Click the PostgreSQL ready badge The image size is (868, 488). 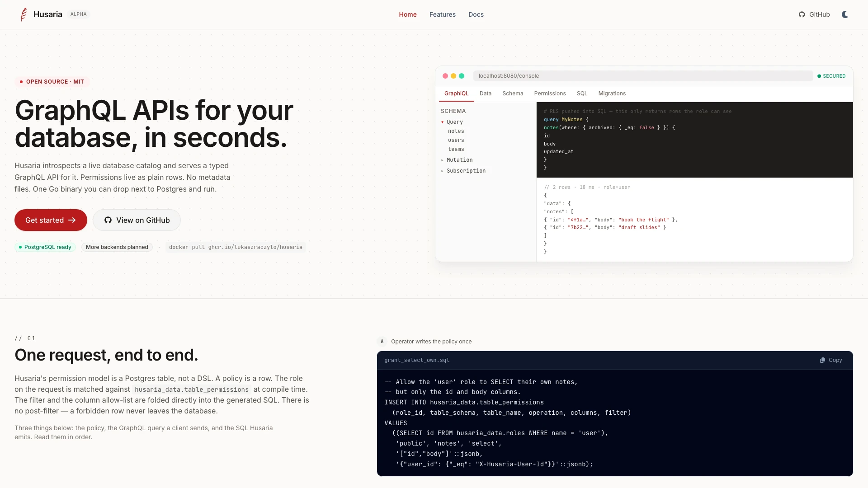pos(45,247)
